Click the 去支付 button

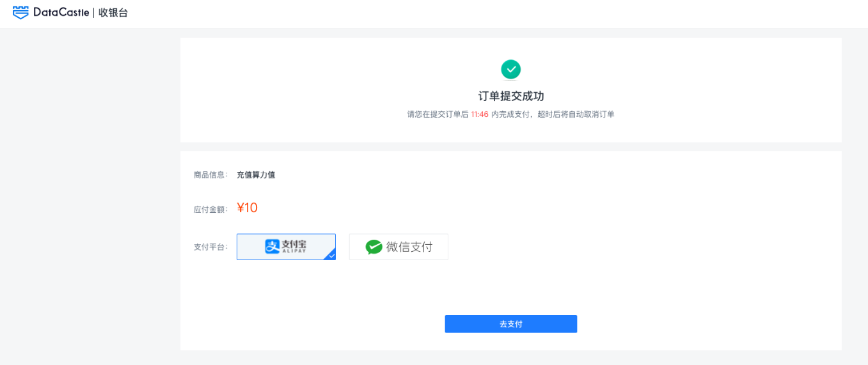point(511,324)
